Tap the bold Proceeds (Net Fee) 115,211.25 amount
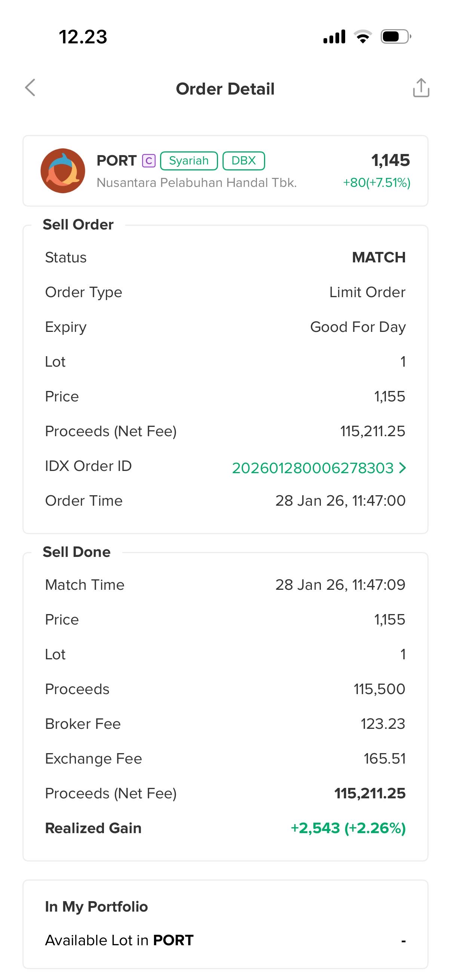The width and height of the screenshot is (451, 980). (369, 793)
